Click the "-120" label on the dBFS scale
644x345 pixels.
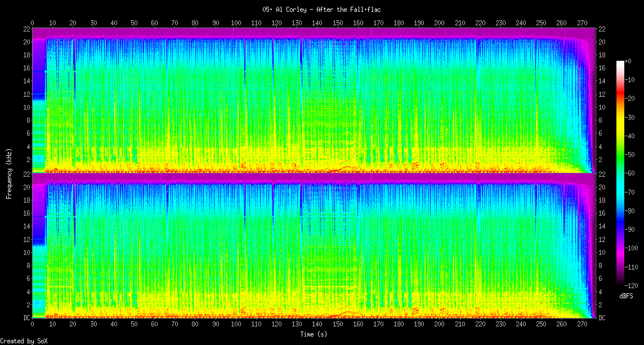[632, 285]
